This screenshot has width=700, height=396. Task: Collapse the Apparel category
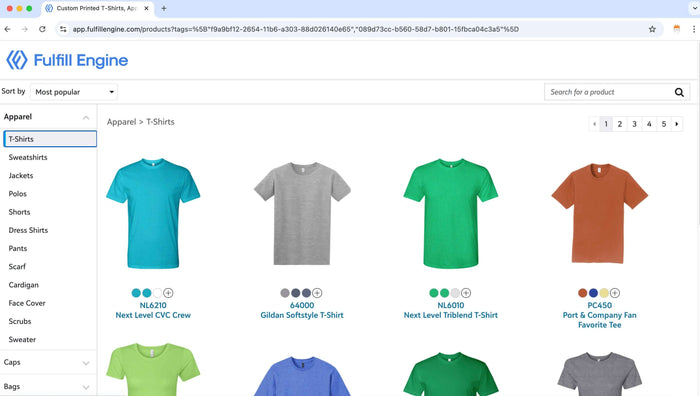click(86, 117)
